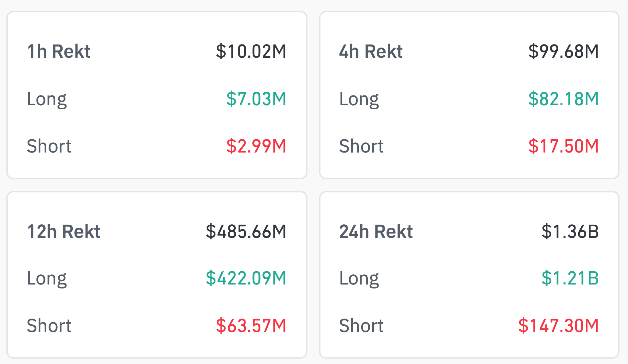Image resolution: width=628 pixels, height=364 pixels.
Task: Click the Short label in 4h Rekt card
Action: coord(361,146)
